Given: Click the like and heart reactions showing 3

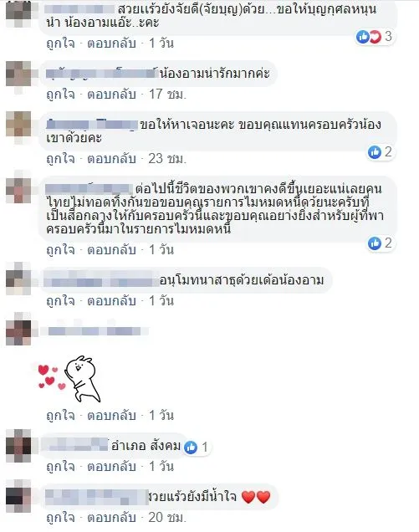Looking at the screenshot, I should pyautogui.click(x=374, y=36).
